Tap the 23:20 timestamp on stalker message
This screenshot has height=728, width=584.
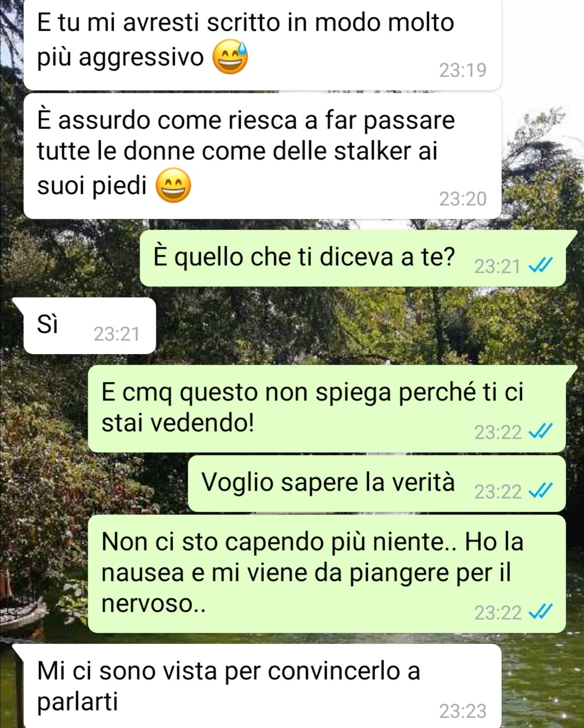463,199
